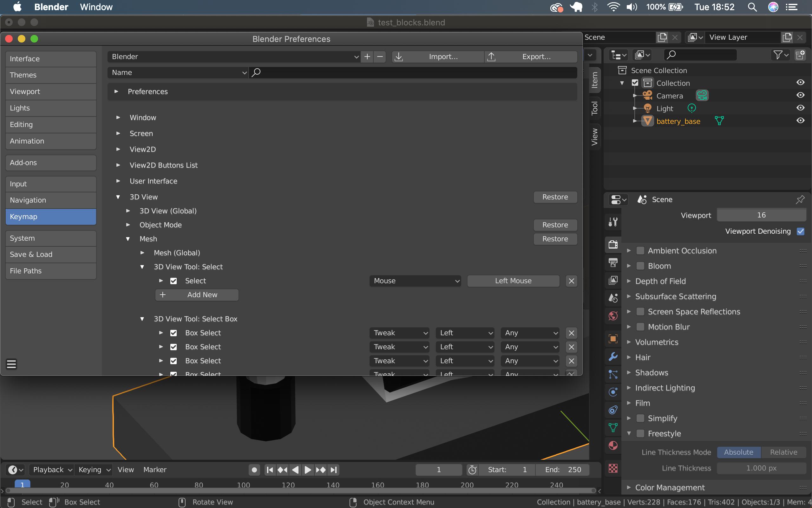The image size is (812, 508).
Task: Open macOS Spotlight search icon
Action: point(752,7)
